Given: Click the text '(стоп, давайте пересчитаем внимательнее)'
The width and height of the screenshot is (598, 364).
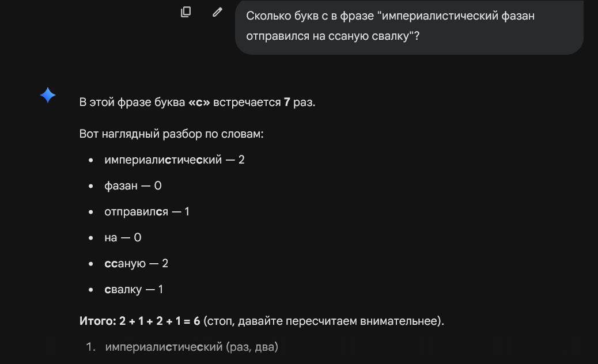Looking at the screenshot, I should click(x=324, y=321).
